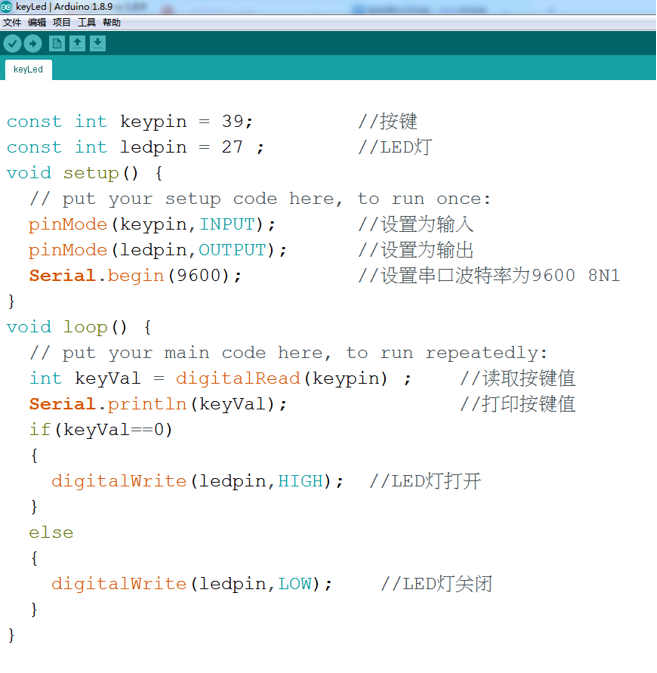
Task: Click the '//LED灯打开' comment
Action: (425, 482)
